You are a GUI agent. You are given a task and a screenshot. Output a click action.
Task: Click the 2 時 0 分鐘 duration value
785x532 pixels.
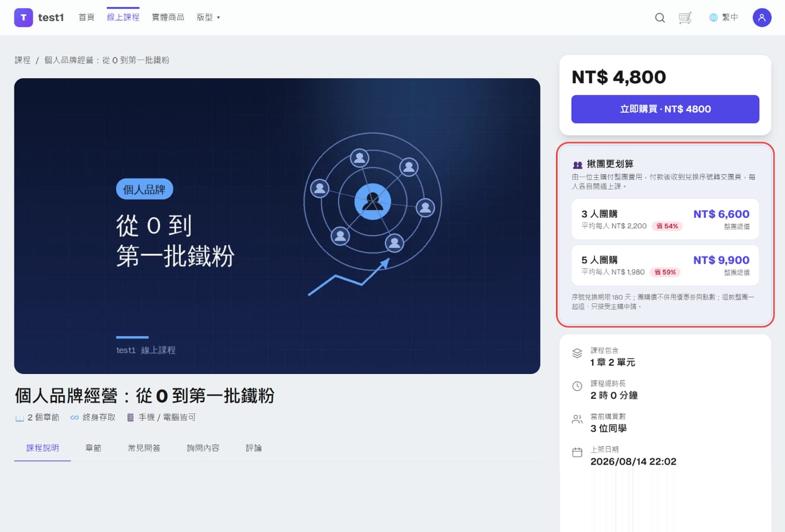[614, 395]
